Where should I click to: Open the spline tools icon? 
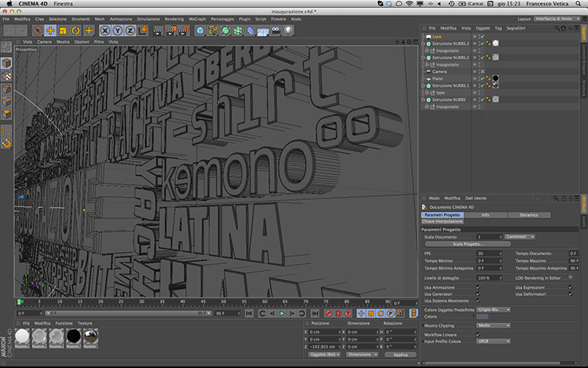[213, 30]
